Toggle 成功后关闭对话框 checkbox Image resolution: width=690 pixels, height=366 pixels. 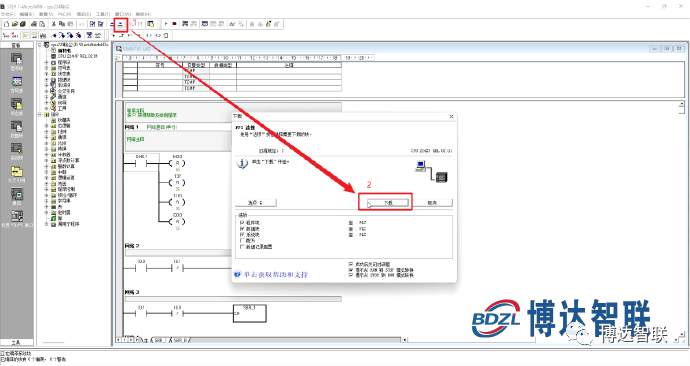click(x=351, y=264)
